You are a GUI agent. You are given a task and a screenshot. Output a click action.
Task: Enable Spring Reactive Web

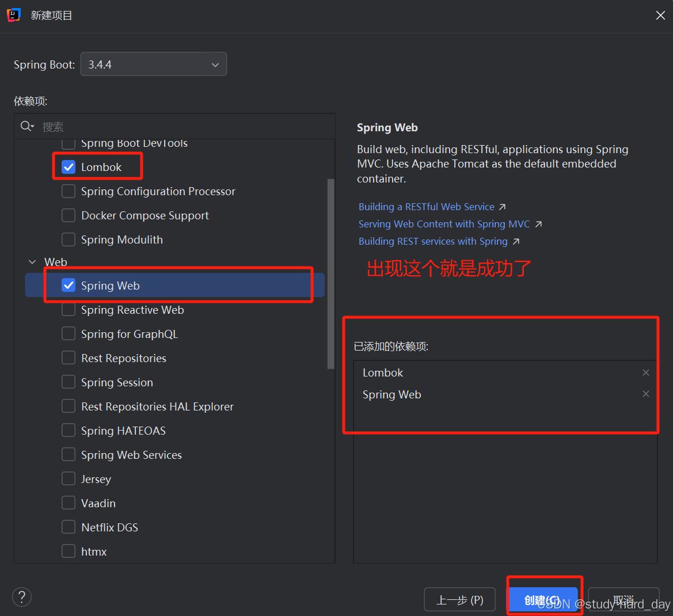(69, 310)
